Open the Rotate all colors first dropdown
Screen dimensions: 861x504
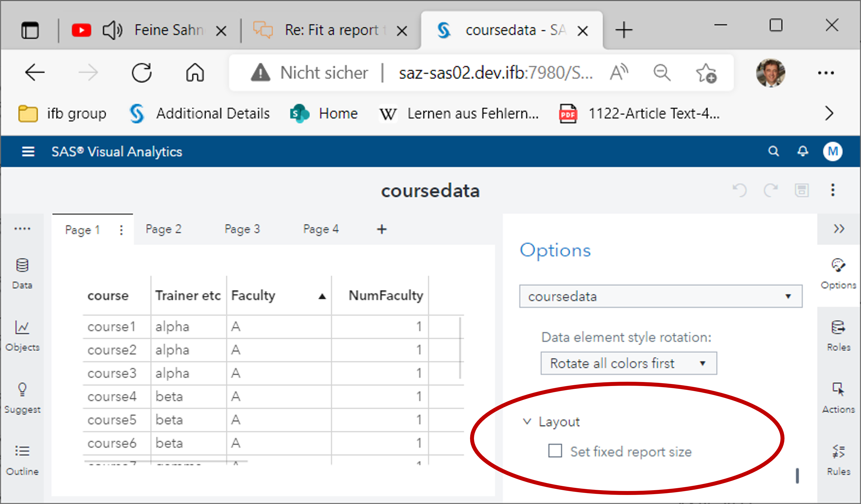[x=702, y=363]
